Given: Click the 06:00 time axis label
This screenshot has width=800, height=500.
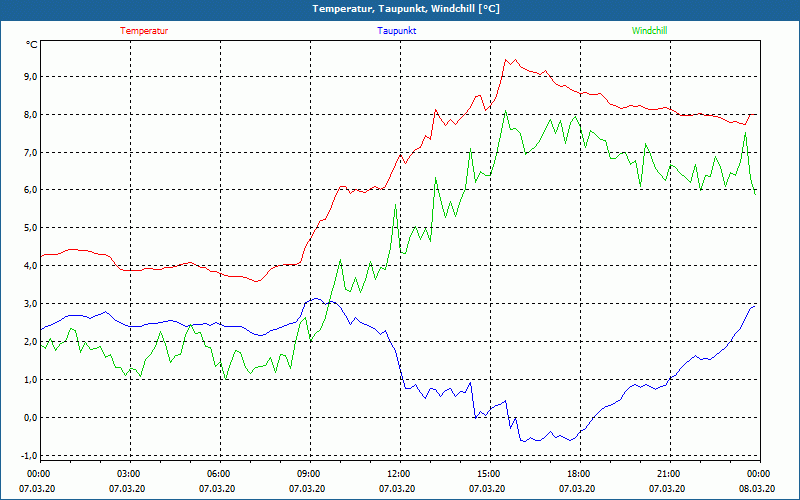Looking at the screenshot, I should coord(217,474).
